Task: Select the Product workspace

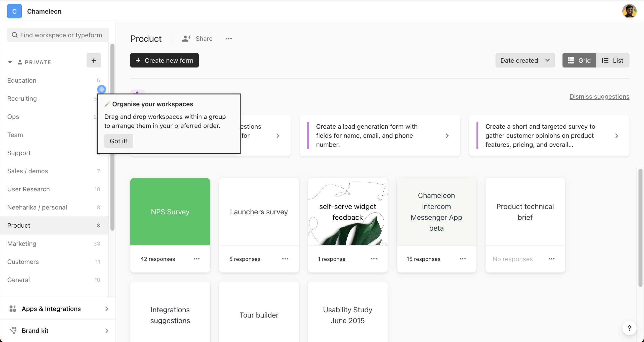Action: 54,225
